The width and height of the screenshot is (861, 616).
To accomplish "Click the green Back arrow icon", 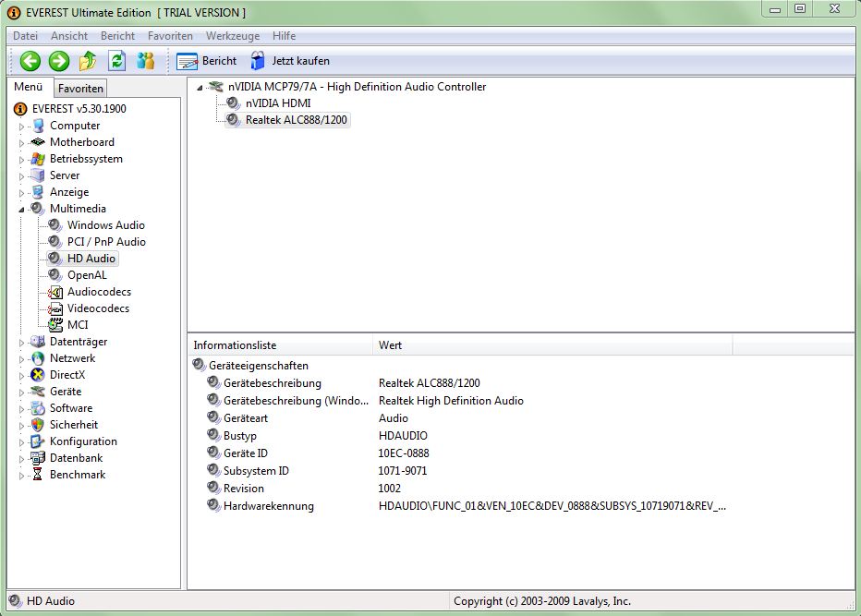I will (x=30, y=61).
